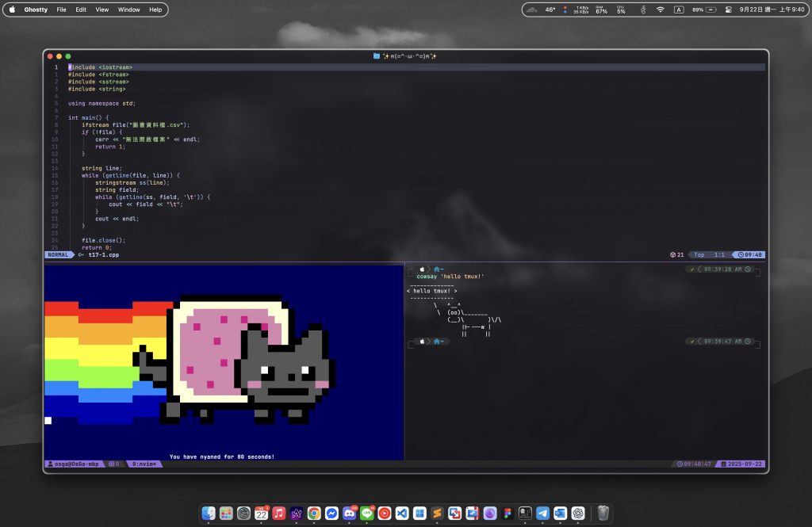Screen dimensions: 812x527
Task: Click the 09:39:28 AM prompt timestamp
Action: [723, 269]
